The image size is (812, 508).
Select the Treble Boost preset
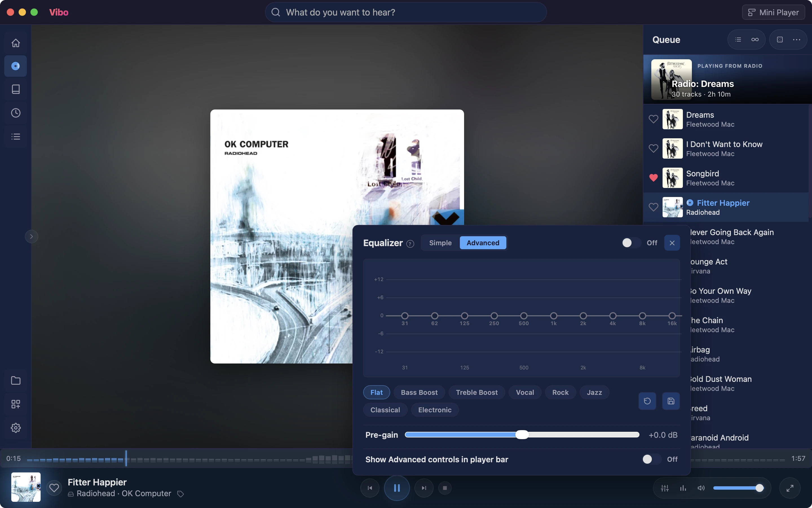[476, 392]
